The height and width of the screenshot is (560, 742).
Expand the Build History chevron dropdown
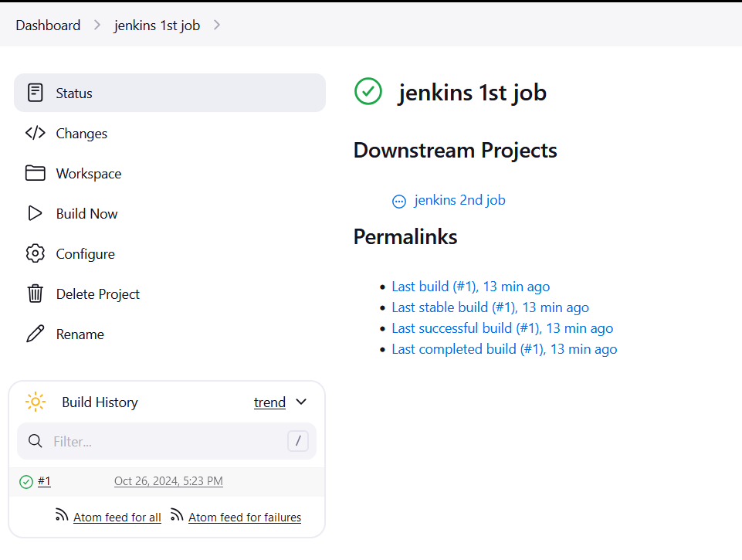301,402
